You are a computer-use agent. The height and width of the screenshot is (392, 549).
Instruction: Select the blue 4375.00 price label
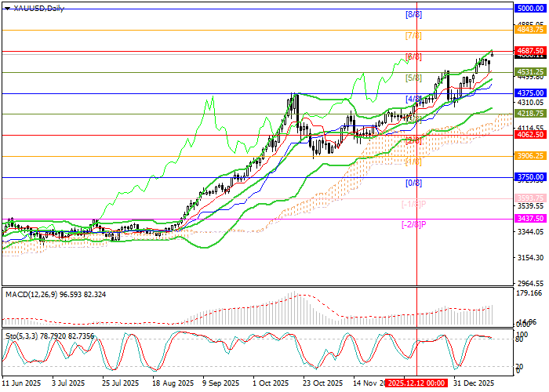coord(529,93)
